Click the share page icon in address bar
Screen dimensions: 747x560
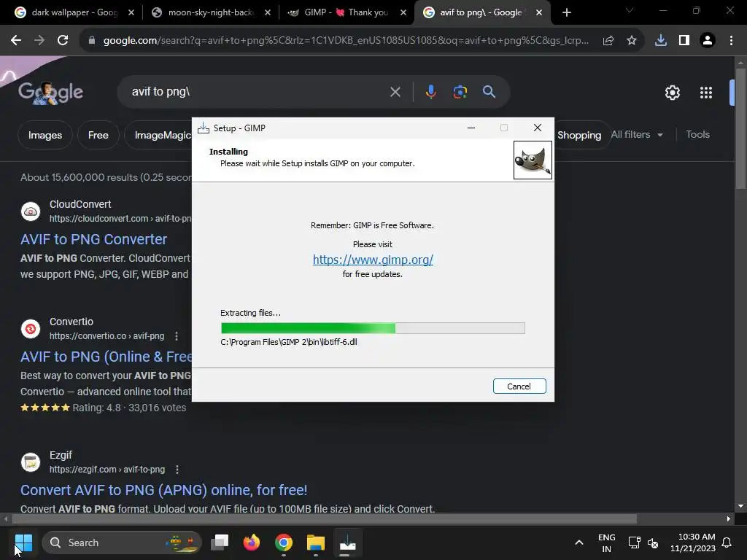(x=608, y=41)
